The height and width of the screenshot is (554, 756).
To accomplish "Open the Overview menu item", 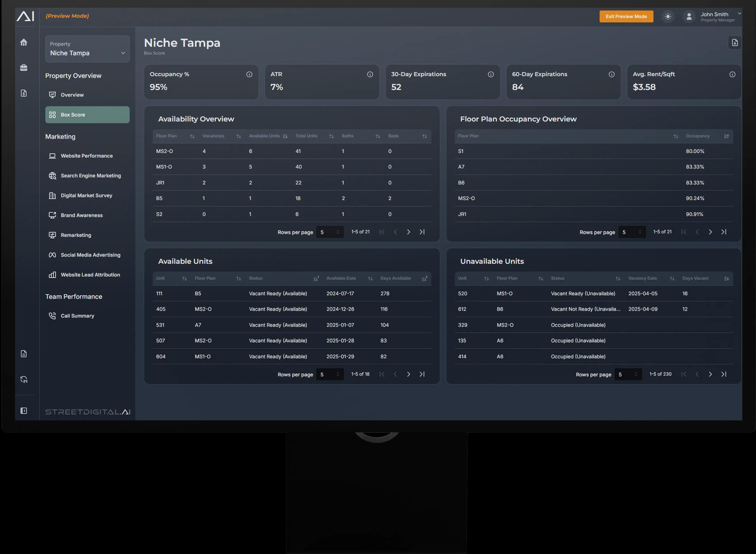I will pos(72,95).
